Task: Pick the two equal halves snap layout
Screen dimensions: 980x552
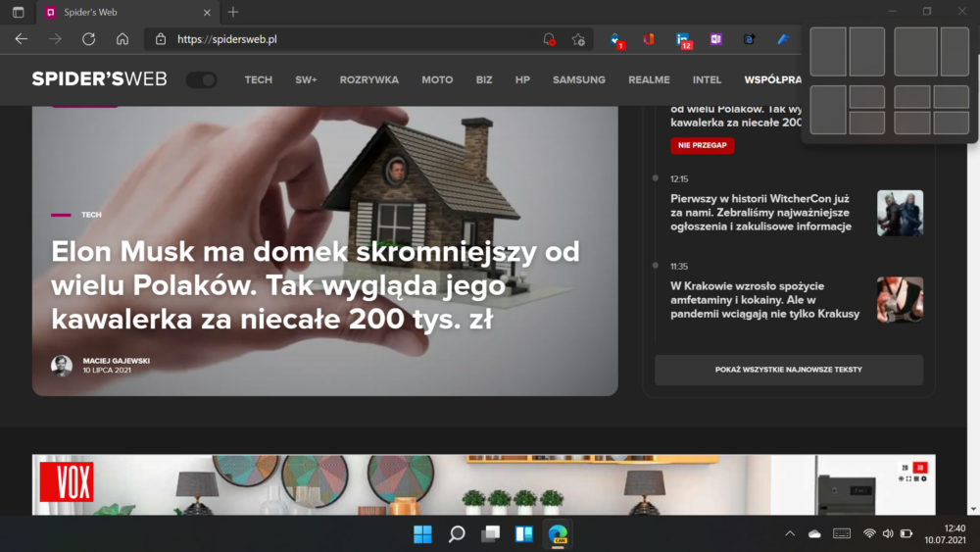Action: click(848, 51)
